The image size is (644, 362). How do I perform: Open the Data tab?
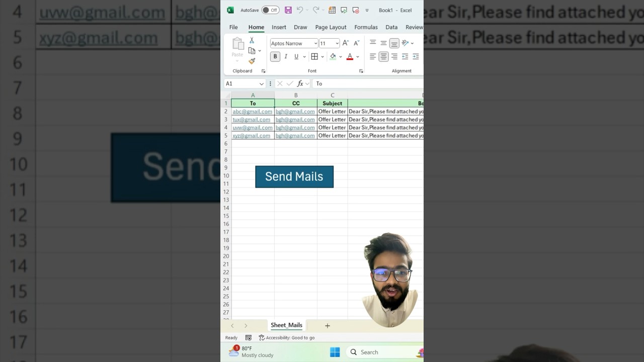(x=391, y=27)
